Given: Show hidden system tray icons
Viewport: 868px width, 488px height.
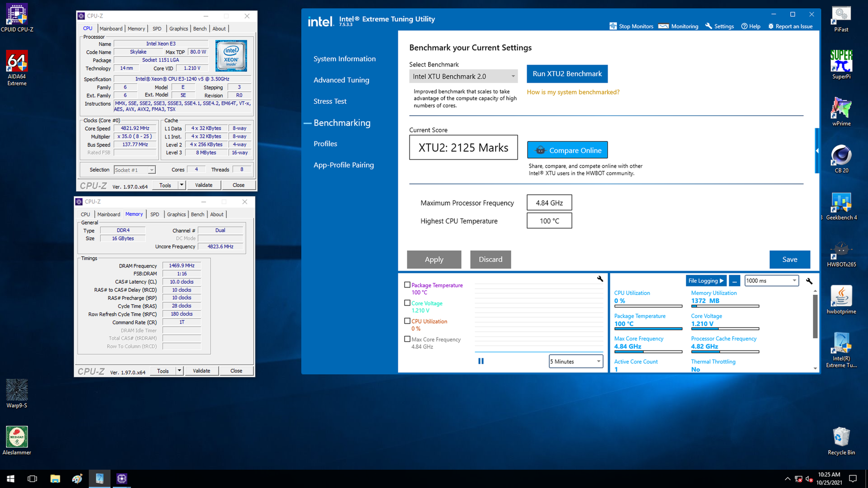Looking at the screenshot, I should point(788,479).
